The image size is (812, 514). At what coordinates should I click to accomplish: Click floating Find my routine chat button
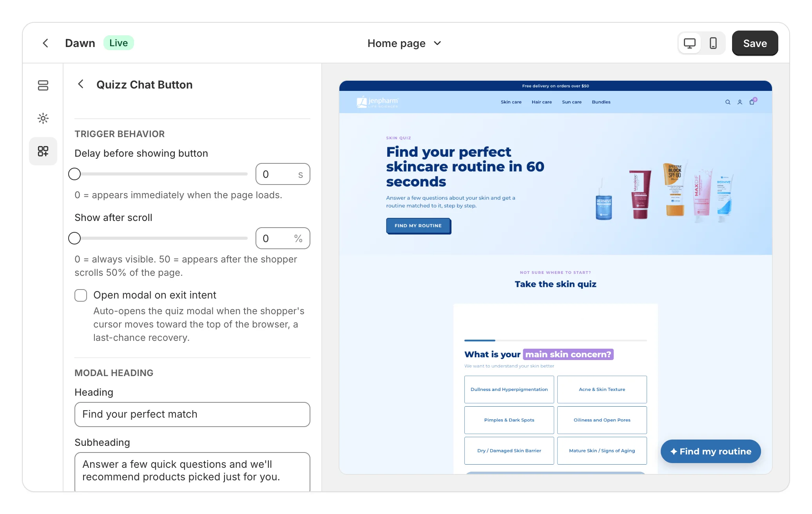[x=710, y=451]
